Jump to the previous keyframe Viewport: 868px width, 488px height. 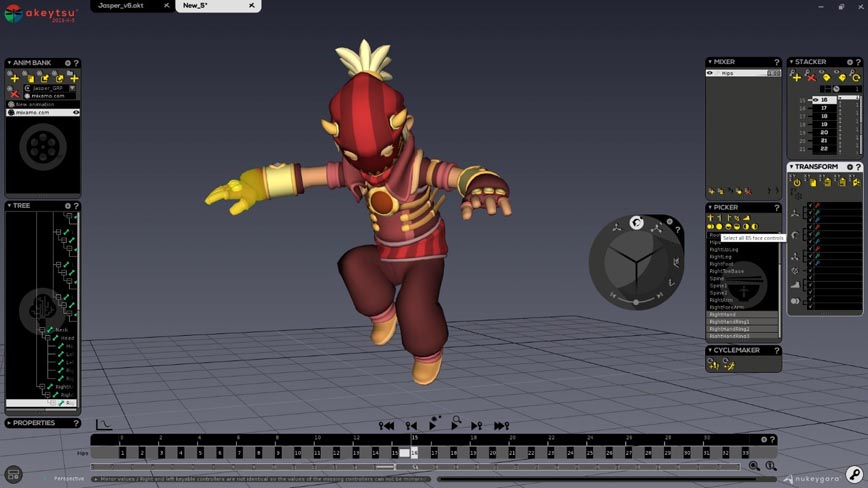click(410, 425)
